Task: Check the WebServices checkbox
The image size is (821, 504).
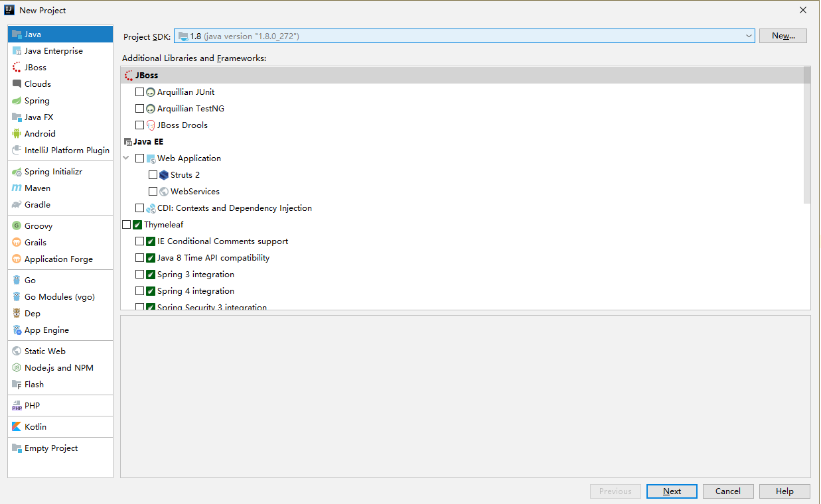Action: click(153, 192)
